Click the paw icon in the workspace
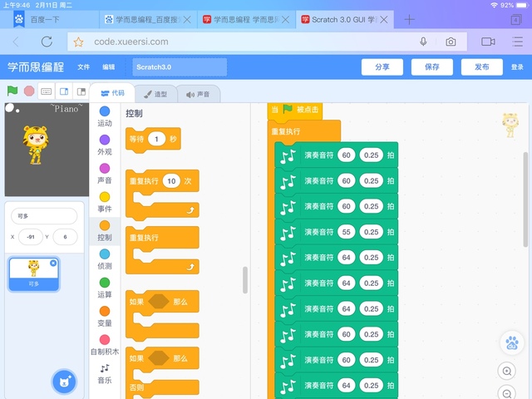Image resolution: width=532 pixels, height=399 pixels. (x=512, y=342)
